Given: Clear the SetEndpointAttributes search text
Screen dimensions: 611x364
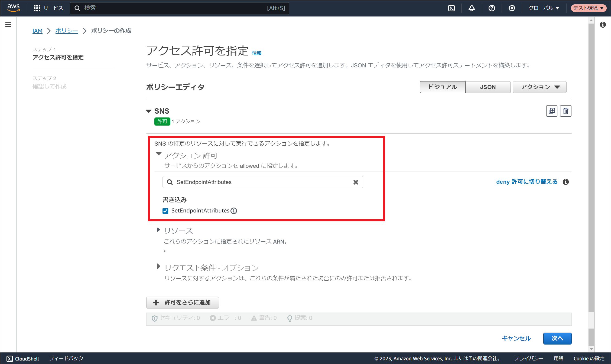Looking at the screenshot, I should (x=356, y=182).
